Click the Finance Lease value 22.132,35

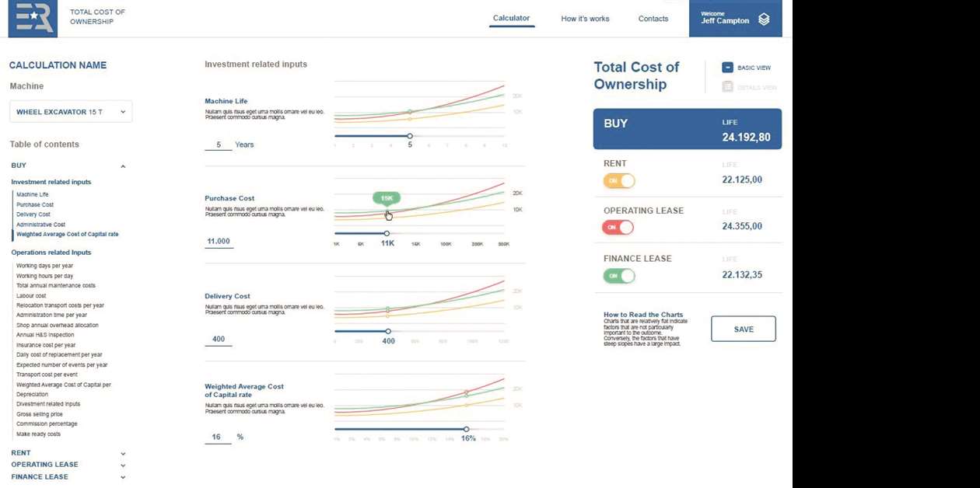[x=742, y=274]
